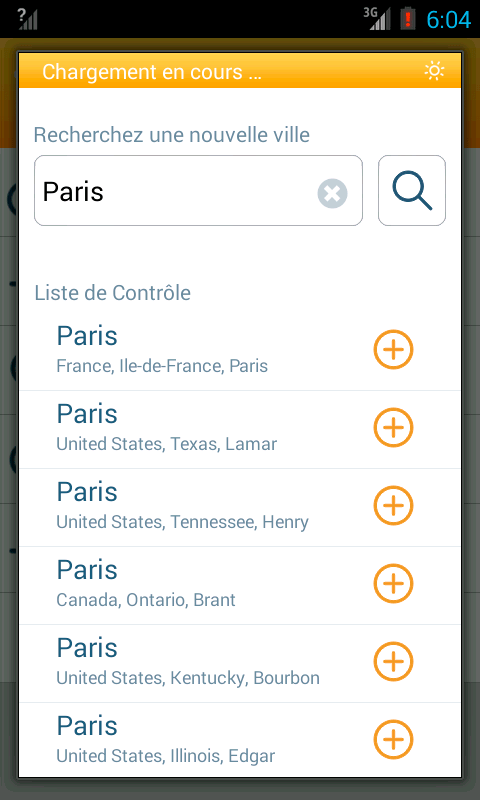Tap the Chargement en cours title bar
The width and height of the screenshot is (480, 800).
click(240, 71)
